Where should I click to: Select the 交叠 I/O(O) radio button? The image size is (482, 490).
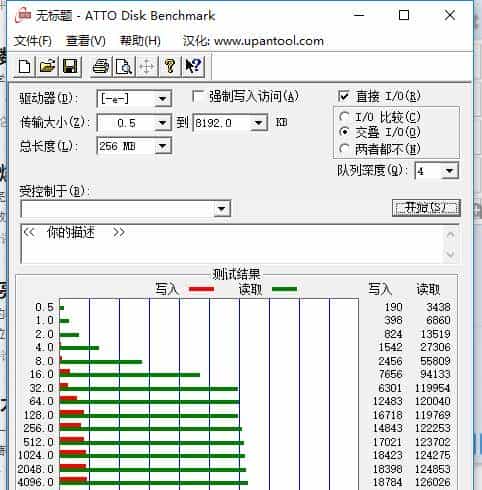pyautogui.click(x=344, y=132)
